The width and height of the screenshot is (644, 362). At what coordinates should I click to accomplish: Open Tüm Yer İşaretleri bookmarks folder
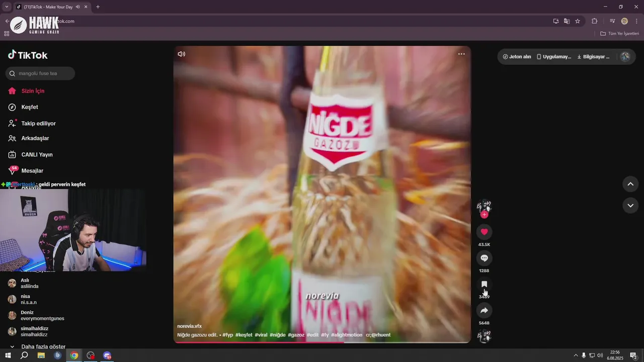coord(620,34)
